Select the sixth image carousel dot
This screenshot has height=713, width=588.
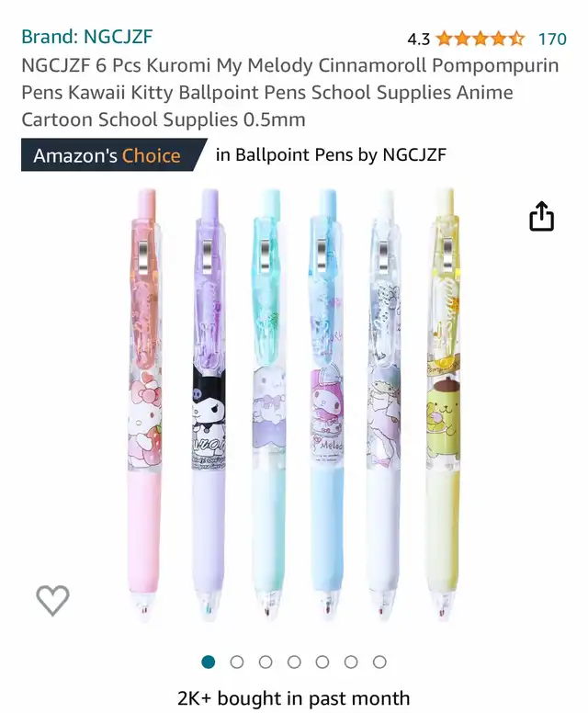[x=351, y=662]
